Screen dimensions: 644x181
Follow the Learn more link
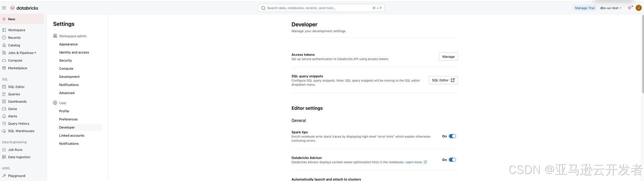pos(414,162)
